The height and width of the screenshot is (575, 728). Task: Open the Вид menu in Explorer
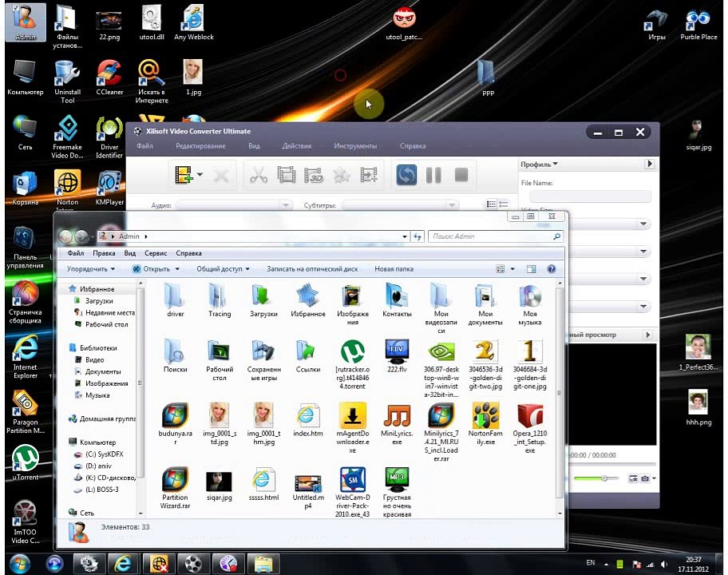coord(130,253)
